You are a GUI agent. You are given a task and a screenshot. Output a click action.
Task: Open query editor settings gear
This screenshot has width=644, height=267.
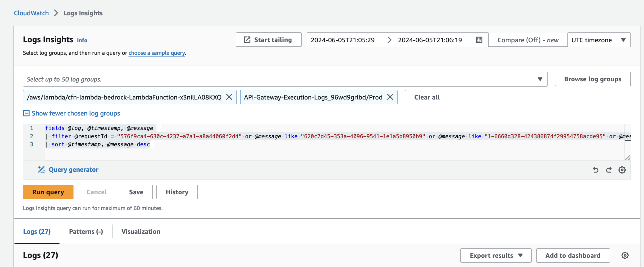coord(622,170)
